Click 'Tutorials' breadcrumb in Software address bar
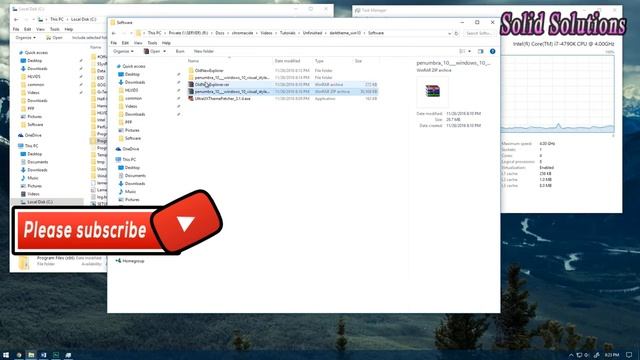This screenshot has height=360, width=640. point(288,33)
